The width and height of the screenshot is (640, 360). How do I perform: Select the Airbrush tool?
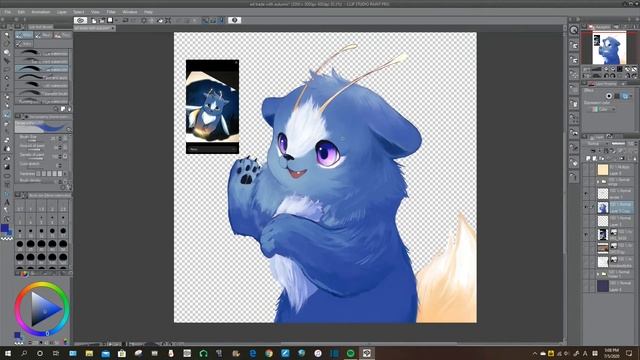[7, 124]
